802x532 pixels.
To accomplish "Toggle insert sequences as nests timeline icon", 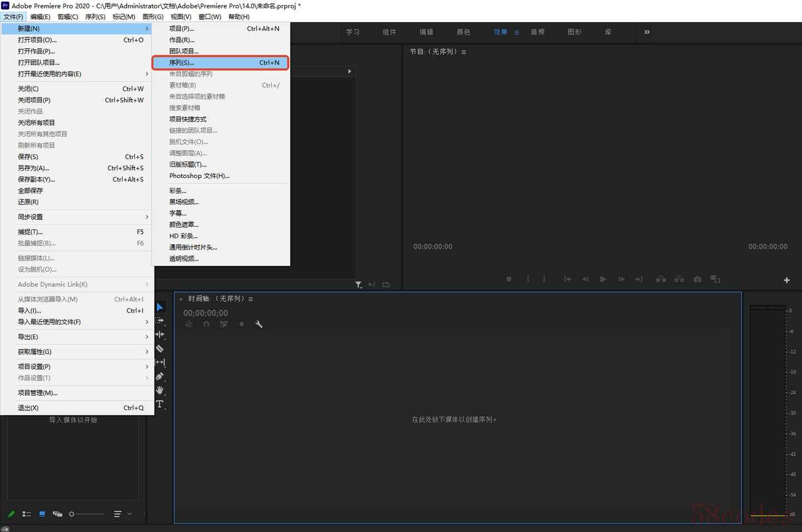I will (189, 324).
